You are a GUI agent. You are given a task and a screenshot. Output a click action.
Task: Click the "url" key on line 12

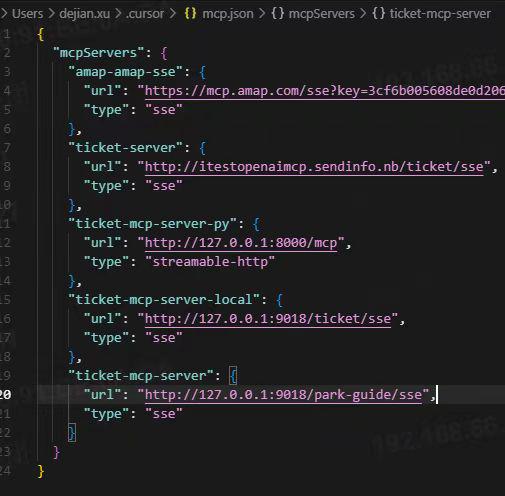click(x=102, y=243)
